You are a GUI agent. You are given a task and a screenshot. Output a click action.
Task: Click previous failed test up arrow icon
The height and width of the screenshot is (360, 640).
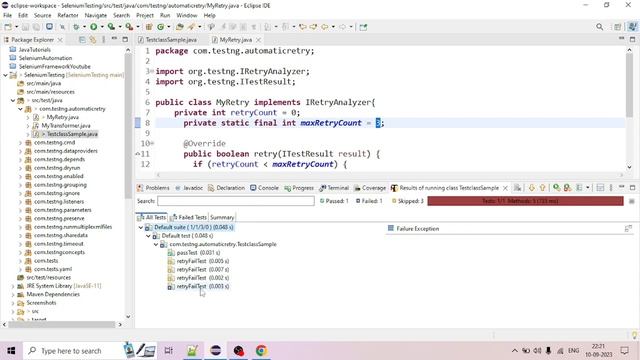pyautogui.click(x=542, y=188)
